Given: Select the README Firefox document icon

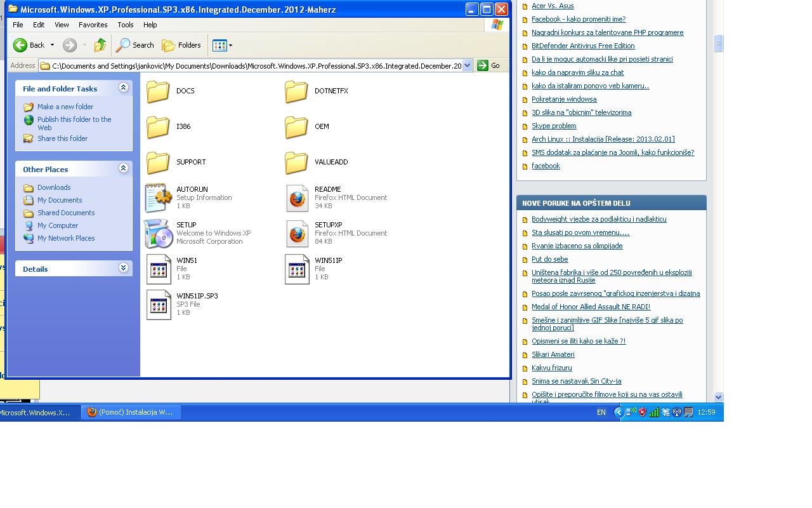Looking at the screenshot, I should tap(297, 197).
